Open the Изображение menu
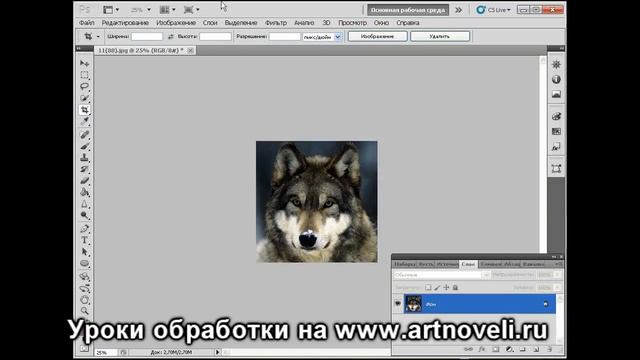This screenshot has height=360, width=640. pos(176,23)
